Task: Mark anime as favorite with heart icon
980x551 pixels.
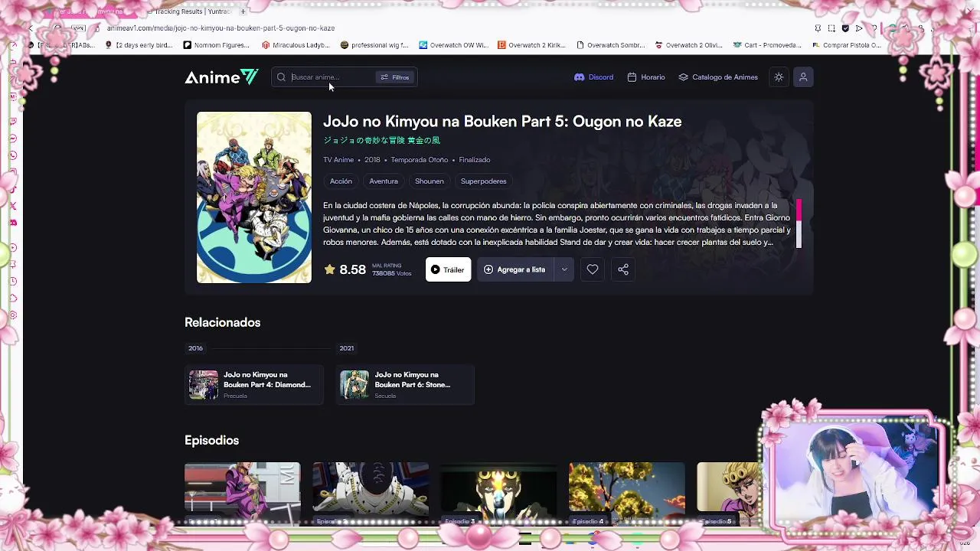Action: (x=593, y=269)
